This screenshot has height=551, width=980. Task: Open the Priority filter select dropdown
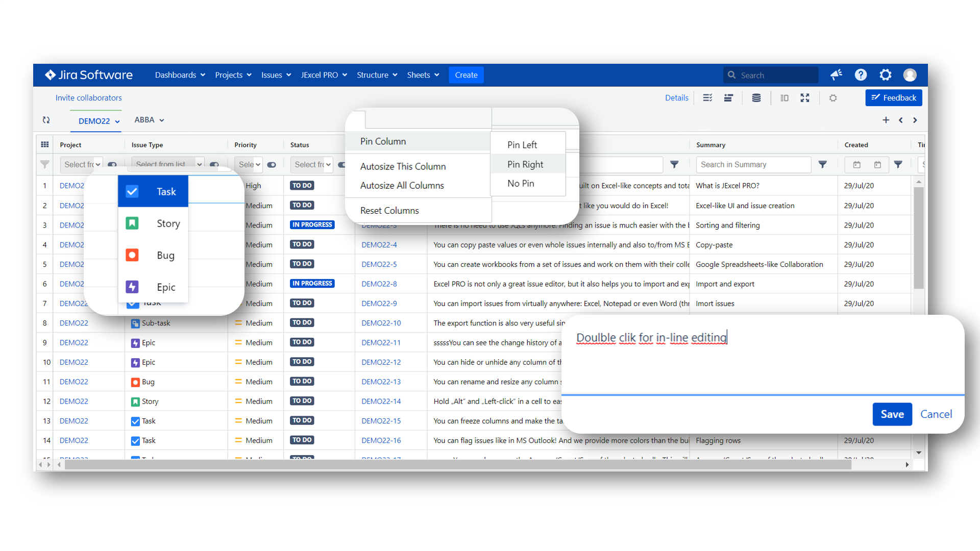[249, 164]
